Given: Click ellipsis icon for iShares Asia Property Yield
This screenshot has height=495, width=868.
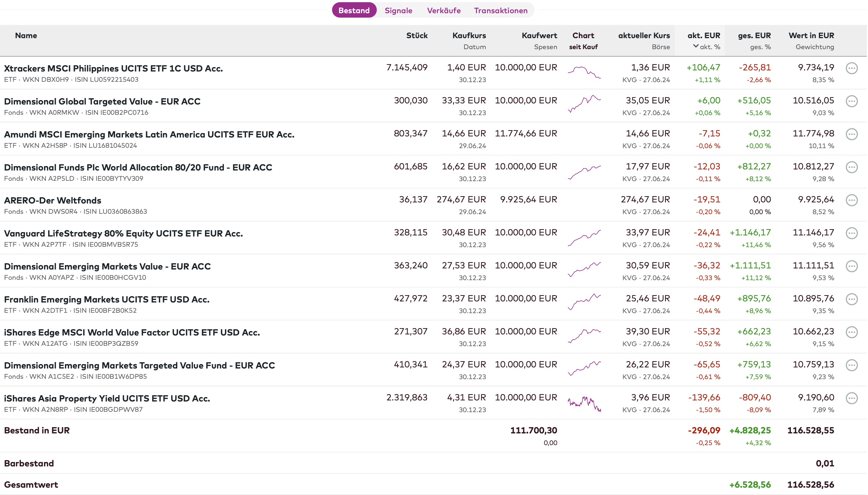Looking at the screenshot, I should pyautogui.click(x=851, y=398).
